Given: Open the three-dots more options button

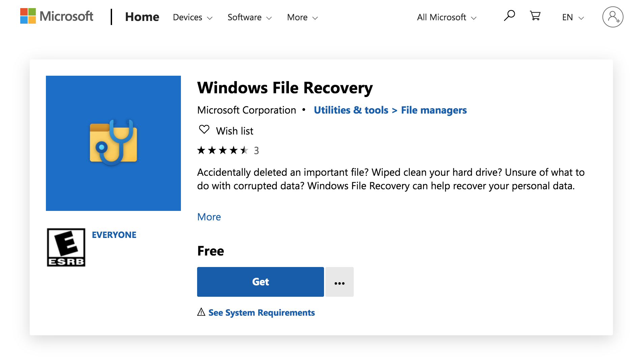Looking at the screenshot, I should (x=339, y=282).
